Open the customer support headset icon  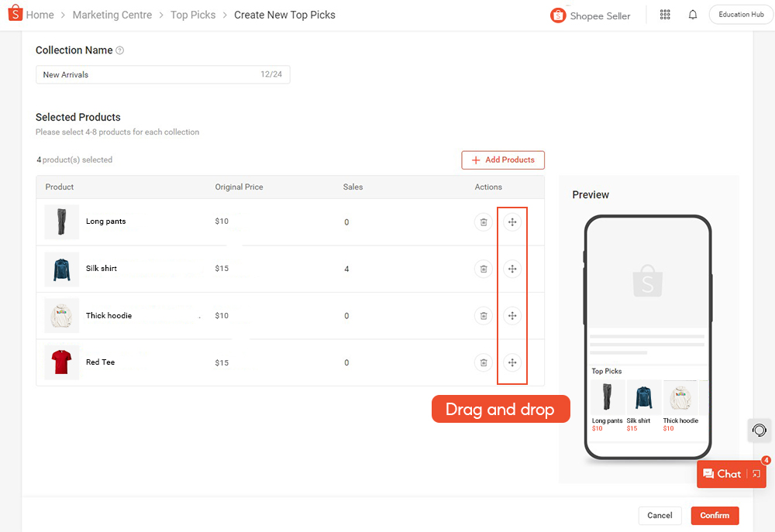759,431
